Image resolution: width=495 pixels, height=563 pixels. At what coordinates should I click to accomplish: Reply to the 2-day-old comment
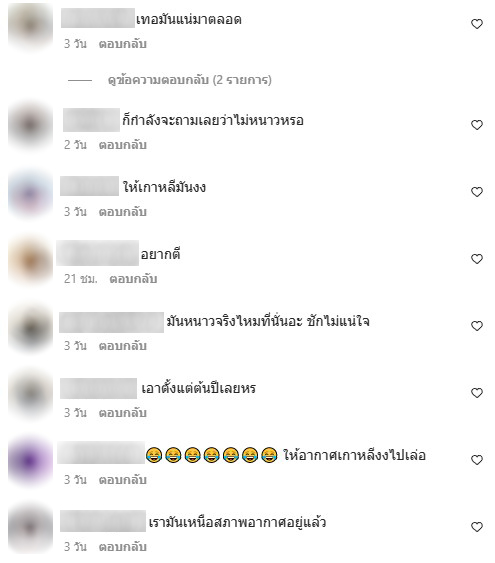(x=123, y=145)
